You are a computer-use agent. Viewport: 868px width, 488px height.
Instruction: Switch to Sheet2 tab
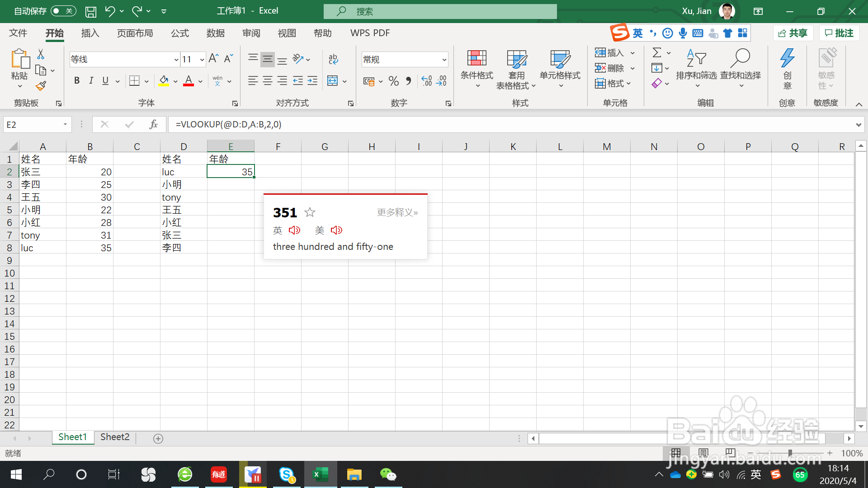(115, 437)
